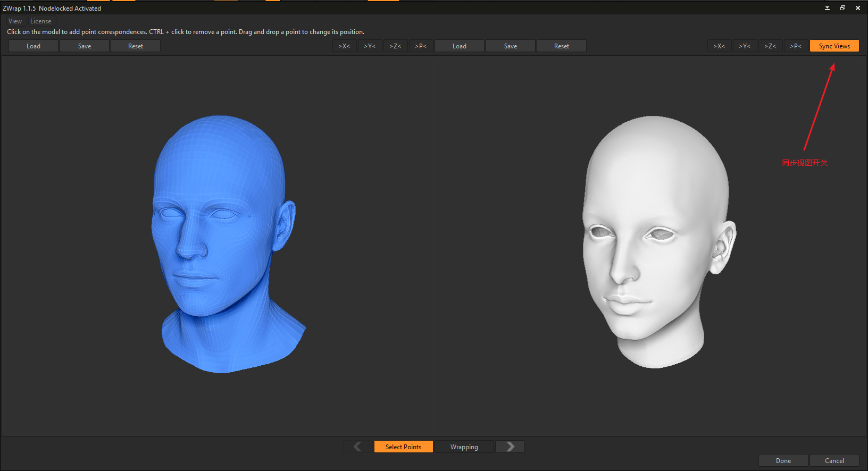Minimize the ZWrap window

coord(827,8)
